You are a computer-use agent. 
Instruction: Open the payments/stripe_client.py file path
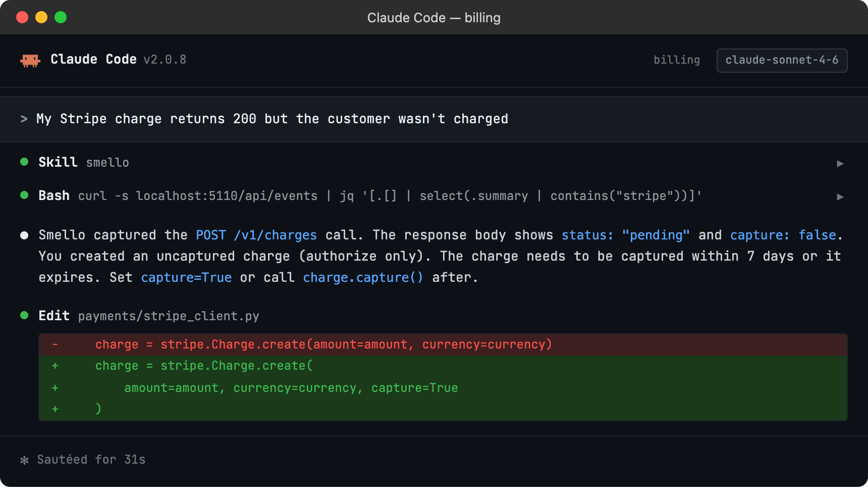169,316
